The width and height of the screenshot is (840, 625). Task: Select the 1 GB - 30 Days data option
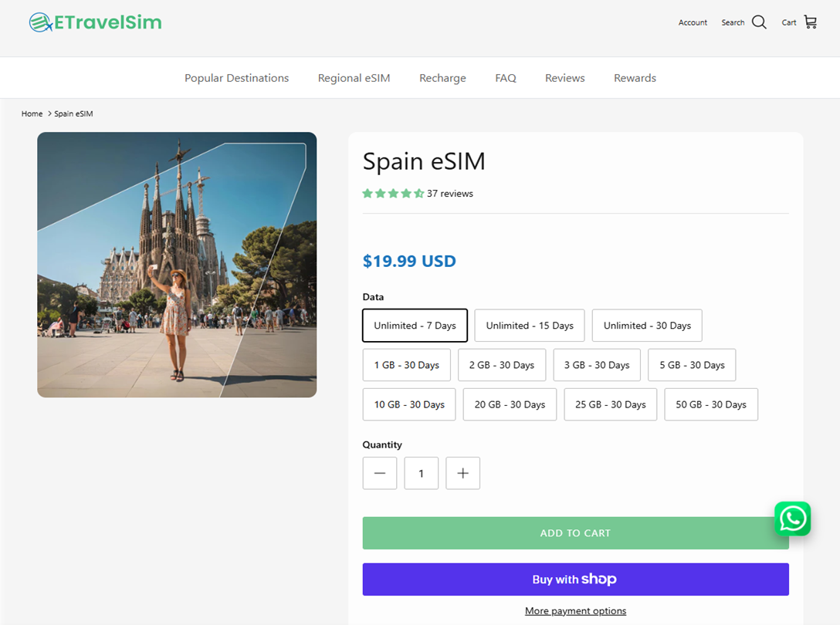coord(406,364)
